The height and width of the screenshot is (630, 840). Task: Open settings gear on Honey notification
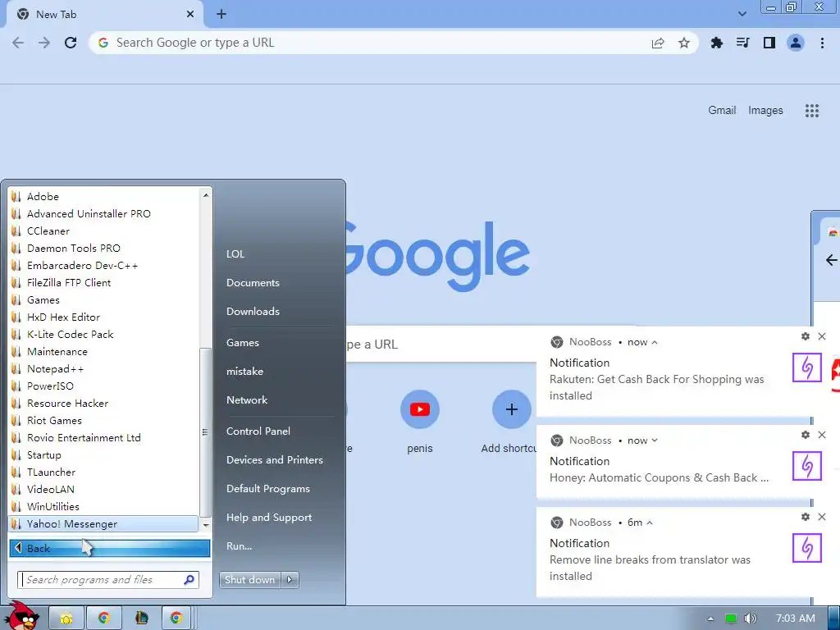click(806, 435)
